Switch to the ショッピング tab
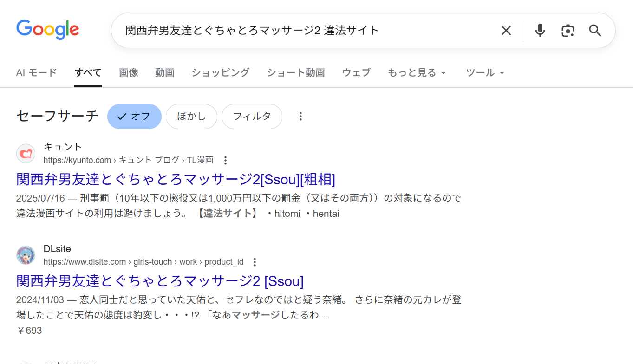The height and width of the screenshot is (364, 633). click(220, 72)
